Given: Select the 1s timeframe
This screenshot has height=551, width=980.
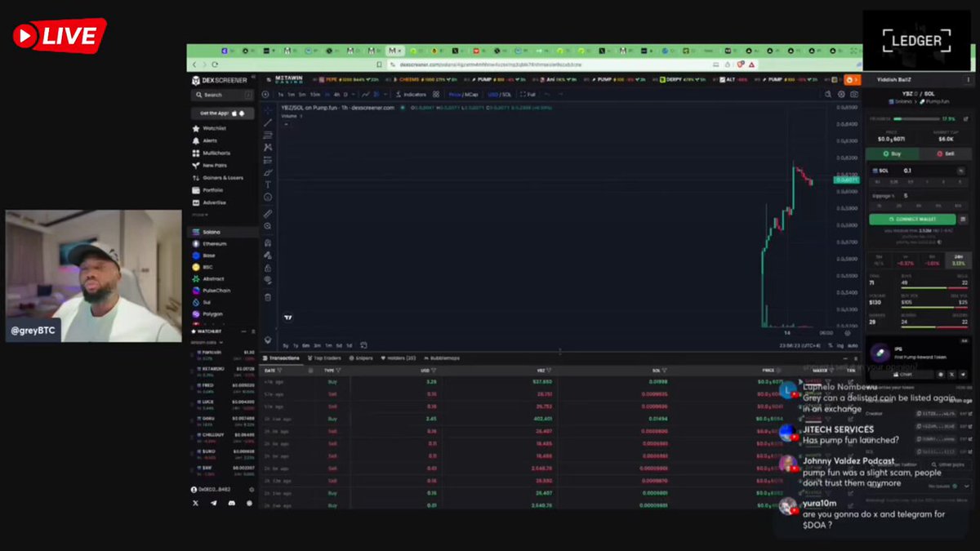Looking at the screenshot, I should click(280, 95).
